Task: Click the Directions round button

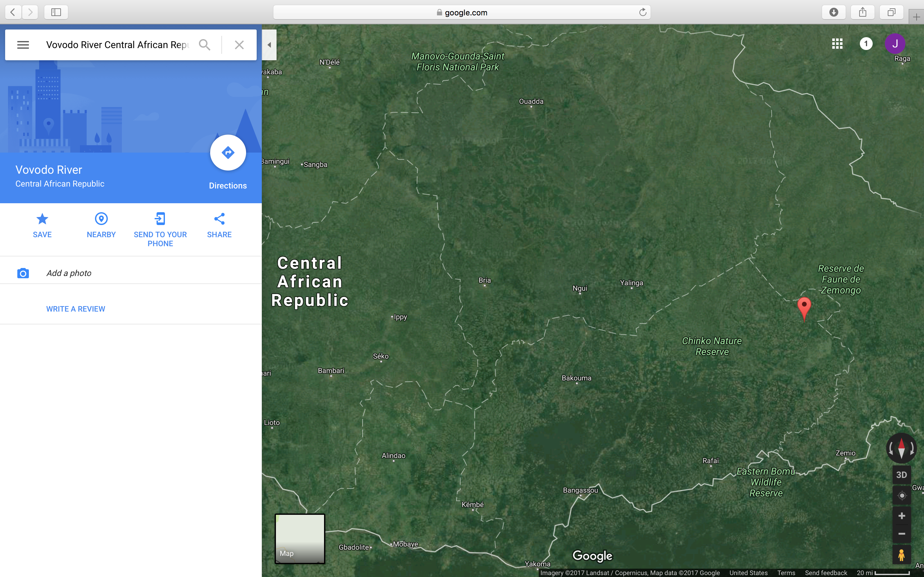Action: pyautogui.click(x=228, y=153)
